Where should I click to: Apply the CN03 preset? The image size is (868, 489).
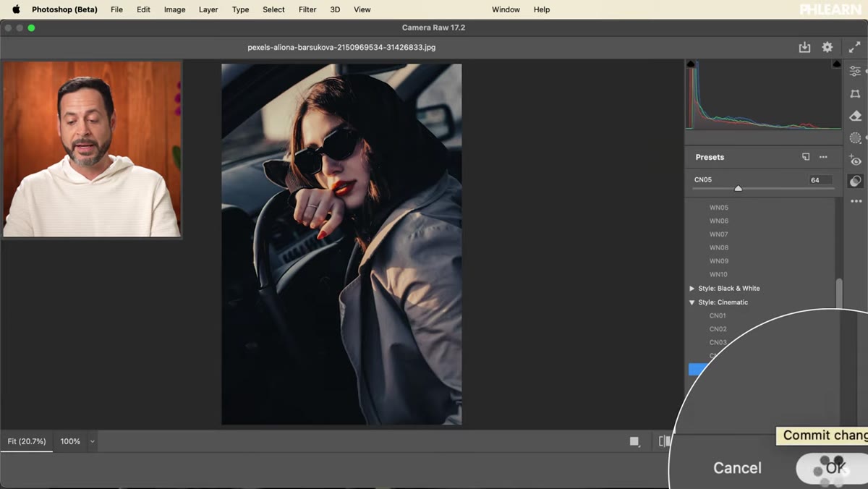(x=718, y=342)
